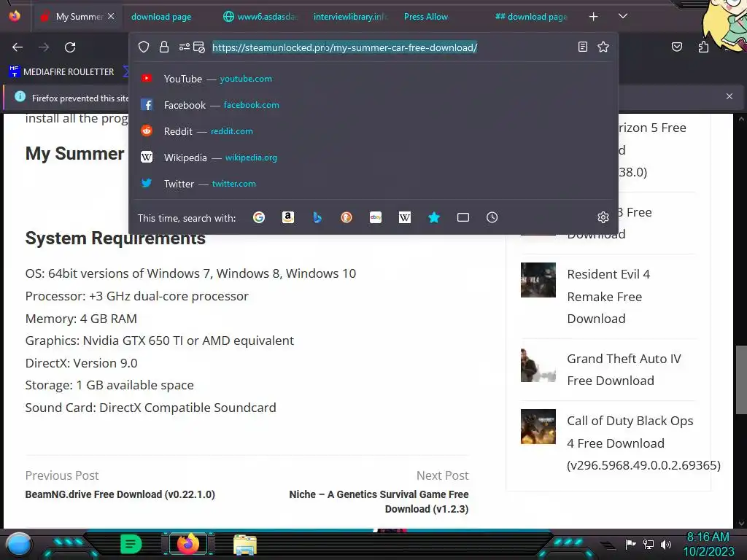Viewport: 747px width, 560px height.
Task: Bookmark this page with the star icon
Action: (x=603, y=47)
